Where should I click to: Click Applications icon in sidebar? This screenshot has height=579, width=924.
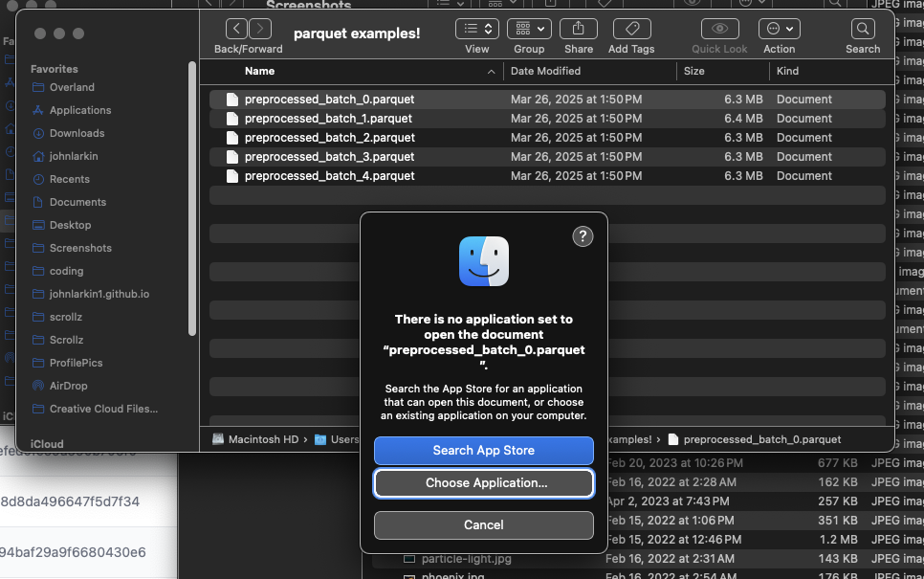[x=38, y=110]
